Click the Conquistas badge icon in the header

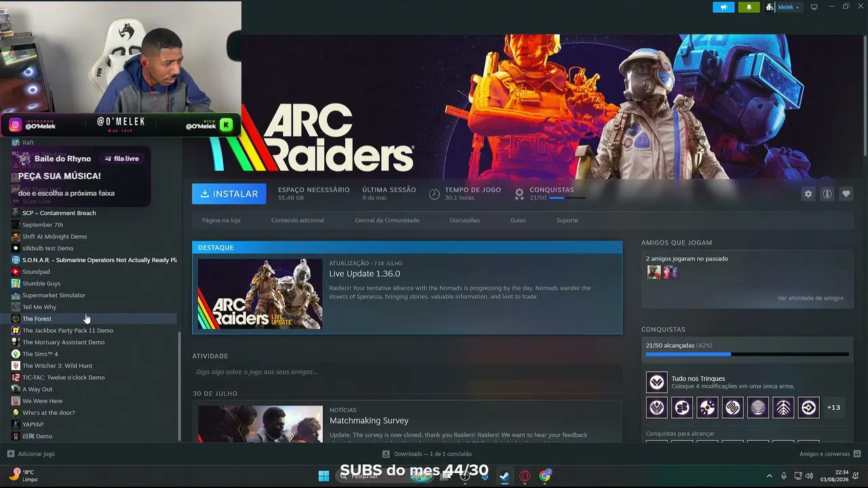pyautogui.click(x=519, y=195)
